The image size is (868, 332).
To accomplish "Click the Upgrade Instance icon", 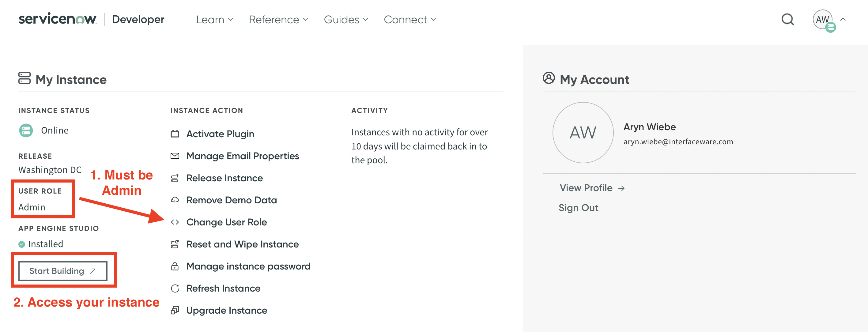I will coord(175,310).
